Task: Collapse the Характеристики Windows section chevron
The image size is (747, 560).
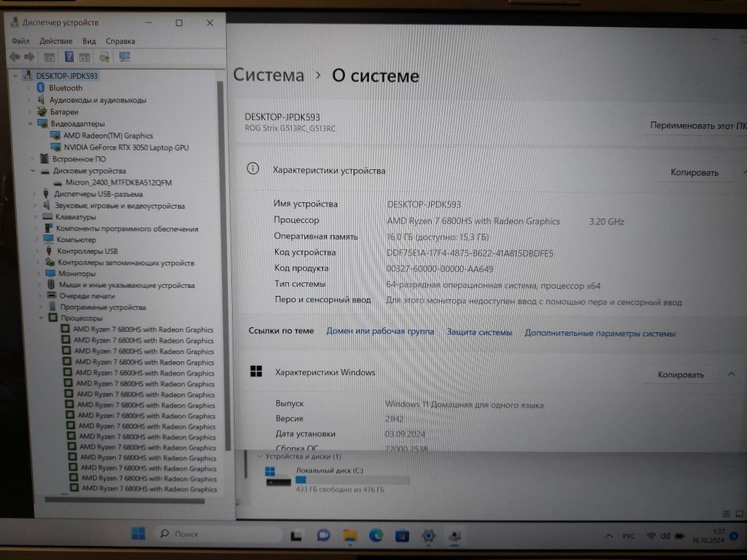Action: [x=731, y=374]
